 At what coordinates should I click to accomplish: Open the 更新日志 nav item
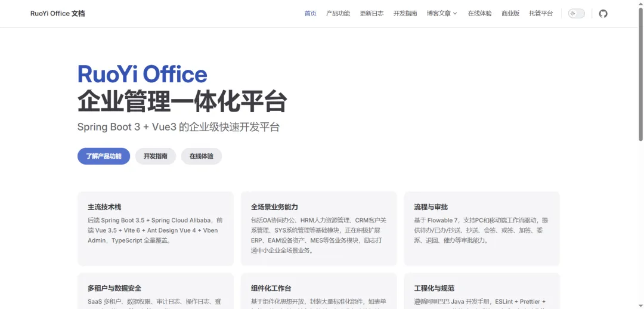[x=371, y=14]
